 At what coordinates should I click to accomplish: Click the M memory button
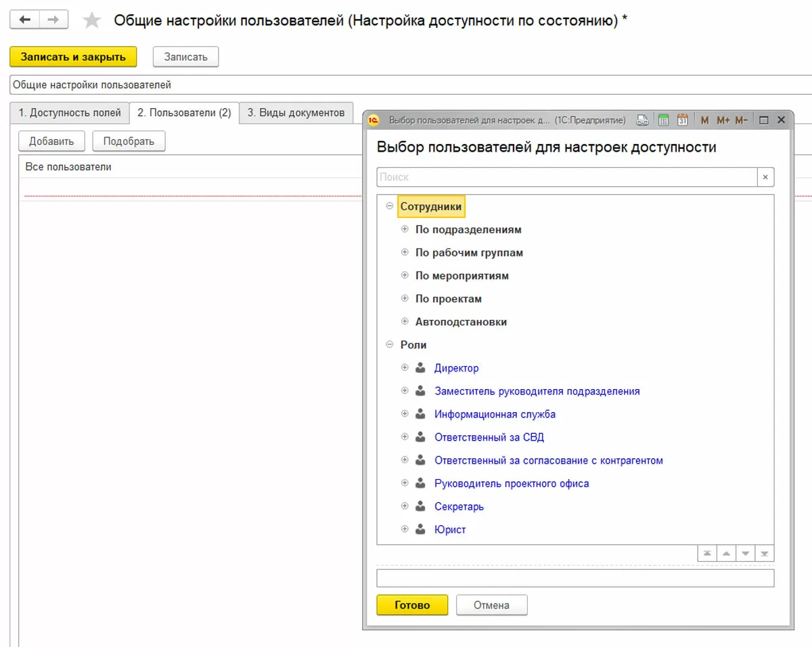tap(704, 120)
